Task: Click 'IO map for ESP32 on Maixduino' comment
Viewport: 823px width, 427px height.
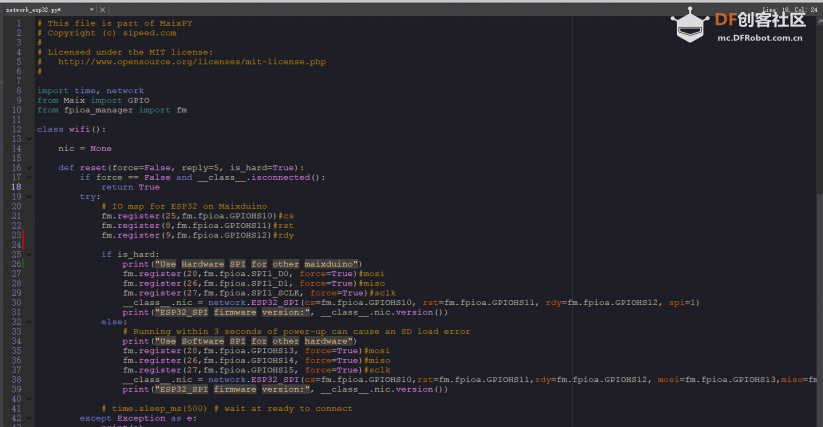Action: (x=189, y=207)
